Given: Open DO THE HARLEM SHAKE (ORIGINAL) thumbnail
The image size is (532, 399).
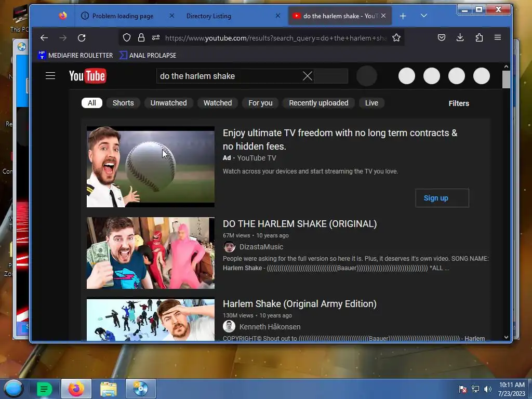Looking at the screenshot, I should point(150,253).
